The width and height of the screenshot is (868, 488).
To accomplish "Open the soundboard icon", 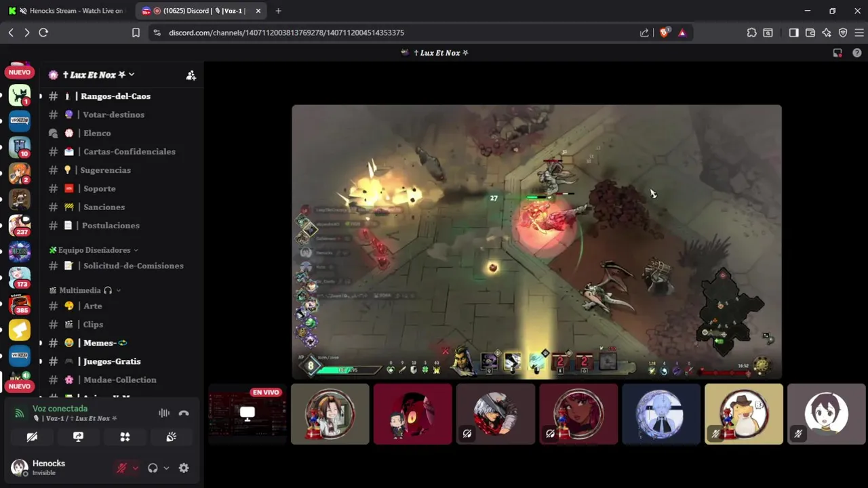I will coord(172,437).
